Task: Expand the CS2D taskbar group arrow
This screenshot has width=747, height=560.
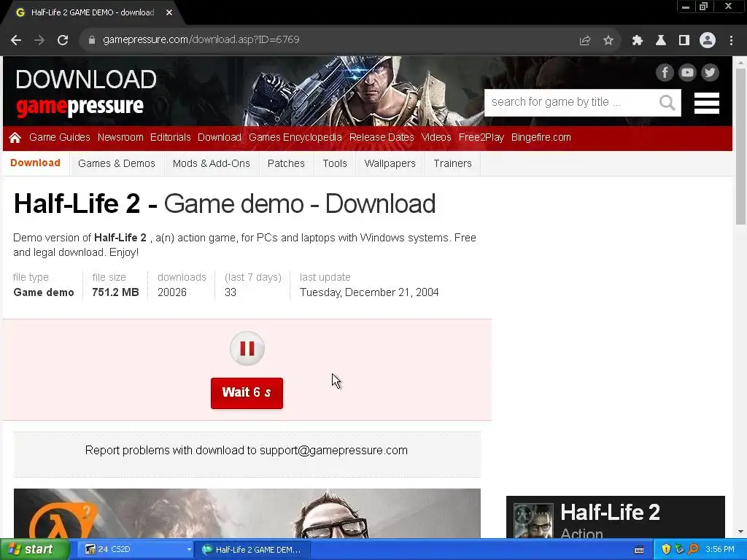Action: click(x=189, y=550)
